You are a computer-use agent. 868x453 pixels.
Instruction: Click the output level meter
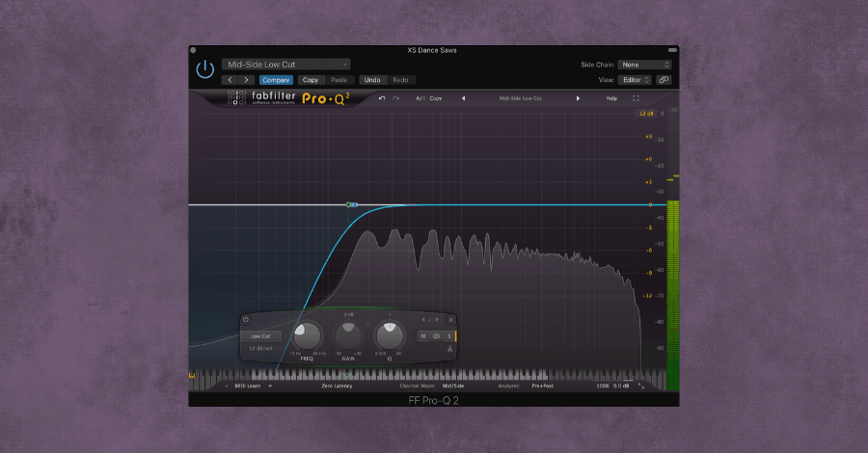click(672, 249)
